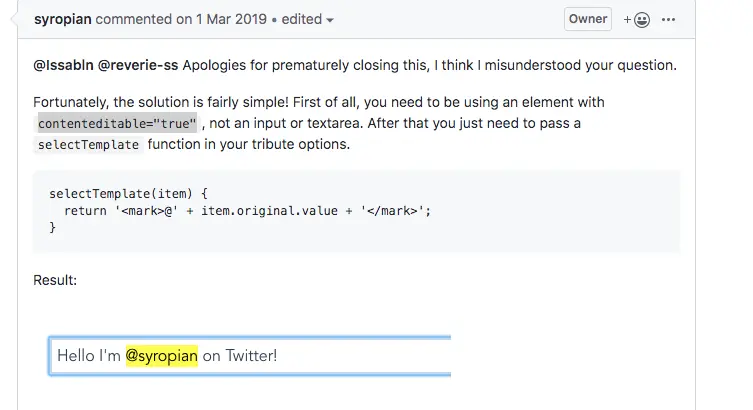Viewport: 753px width, 410px height.
Task: Click the Owner badge label
Action: [x=588, y=19]
